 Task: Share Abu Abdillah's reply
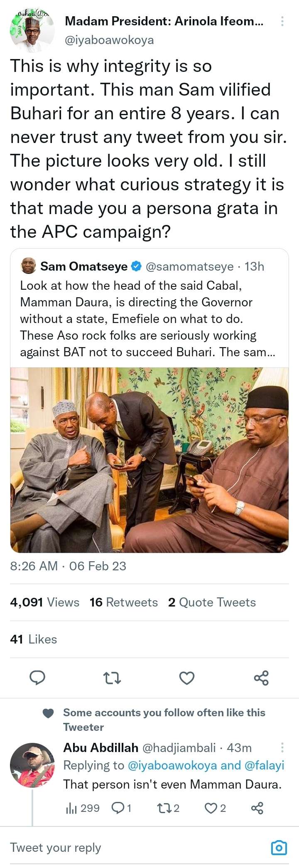pos(257,808)
